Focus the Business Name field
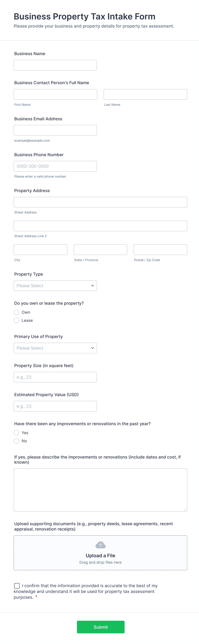 pyautogui.click(x=55, y=65)
